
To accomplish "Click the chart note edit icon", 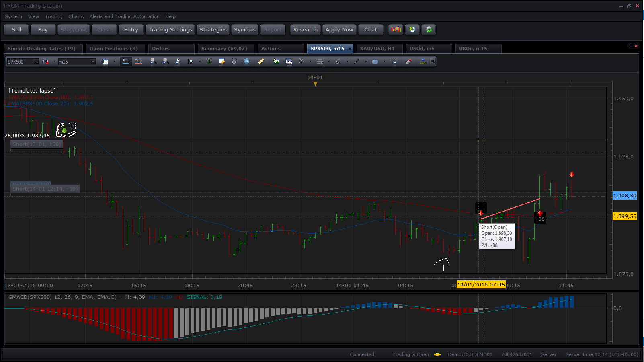I will (x=222, y=61).
